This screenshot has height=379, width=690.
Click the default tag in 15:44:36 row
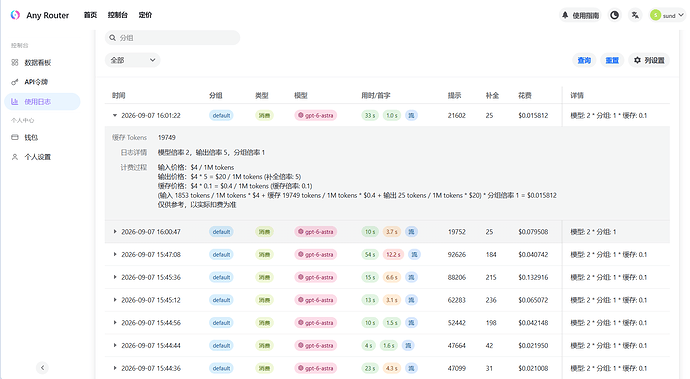(x=221, y=368)
